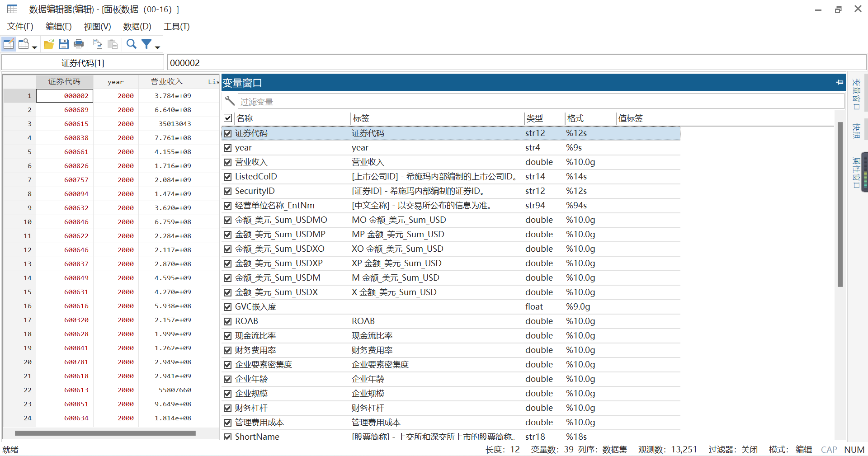Switch to browse mode via table-magnifier icon
This screenshot has height=456, width=868.
(24, 43)
